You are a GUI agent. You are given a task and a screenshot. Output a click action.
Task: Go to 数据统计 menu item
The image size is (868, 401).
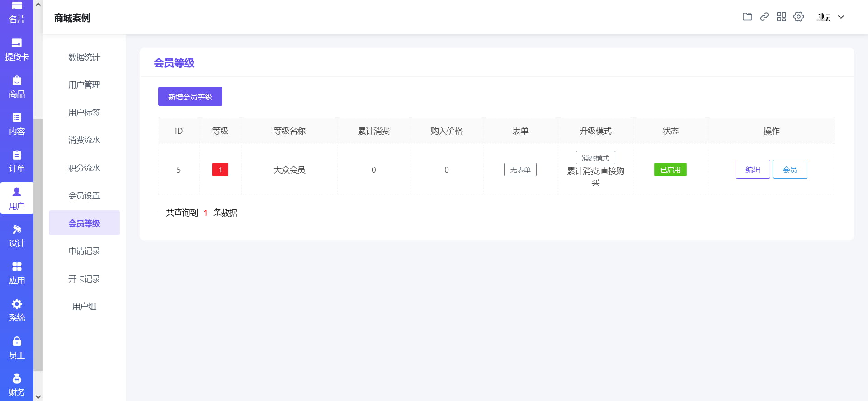pyautogui.click(x=84, y=57)
